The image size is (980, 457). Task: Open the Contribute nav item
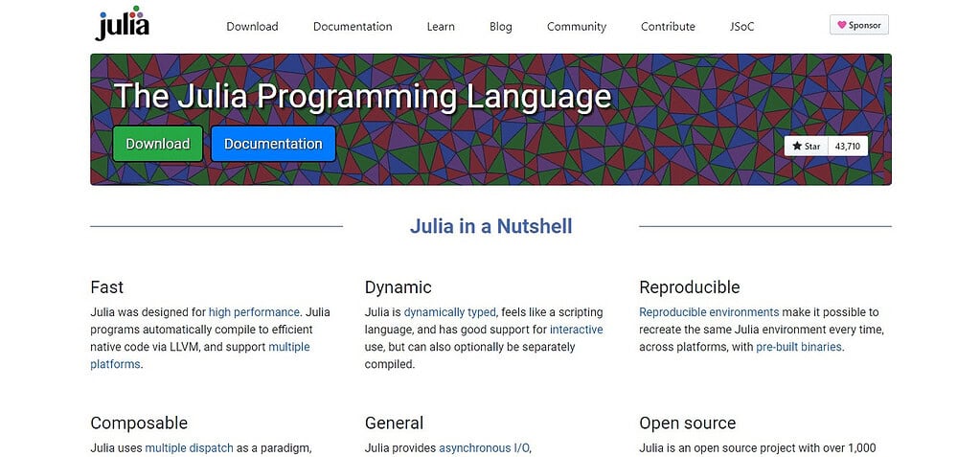coord(668,26)
